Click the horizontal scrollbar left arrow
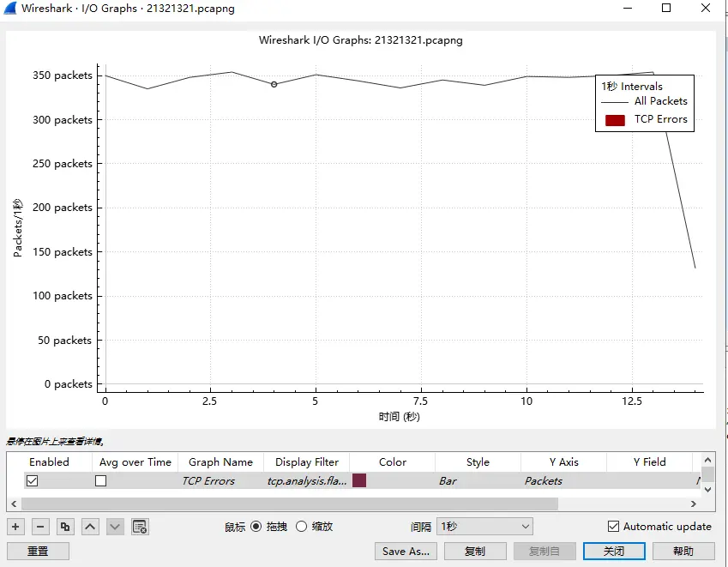 click(x=14, y=504)
